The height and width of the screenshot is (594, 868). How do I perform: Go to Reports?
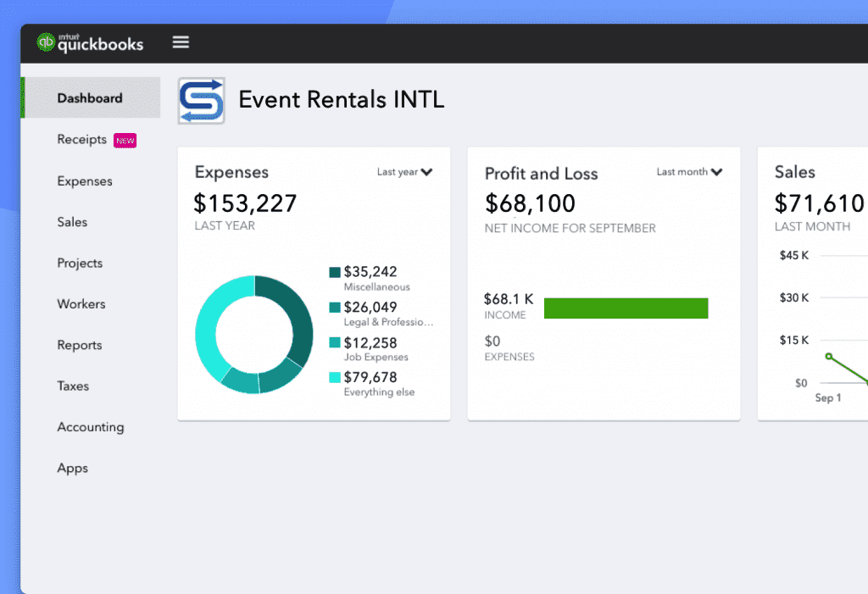coord(80,345)
